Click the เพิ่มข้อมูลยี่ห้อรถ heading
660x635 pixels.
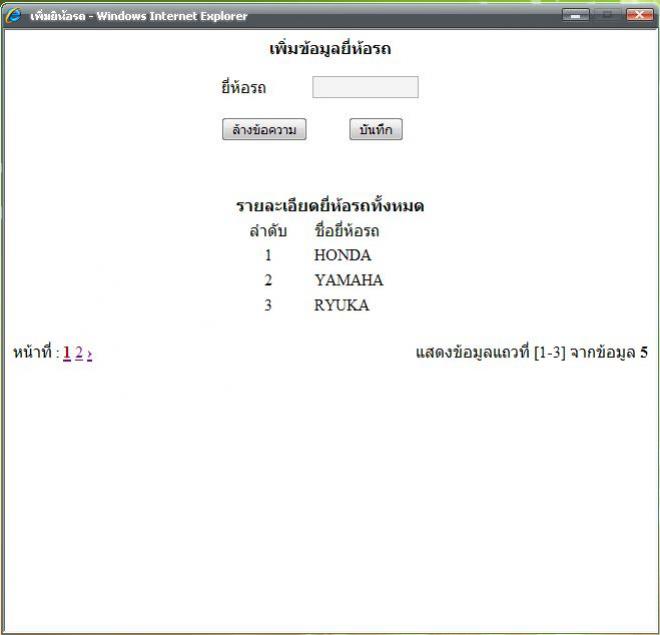(x=330, y=49)
